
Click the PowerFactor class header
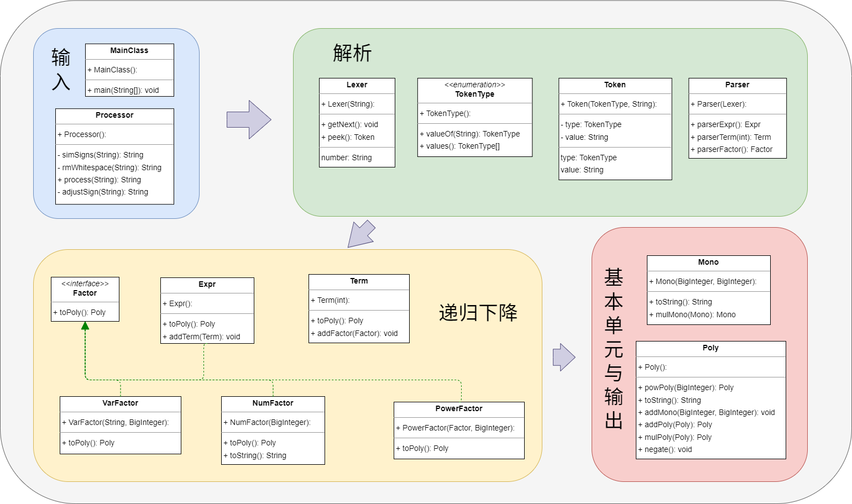[x=459, y=409]
